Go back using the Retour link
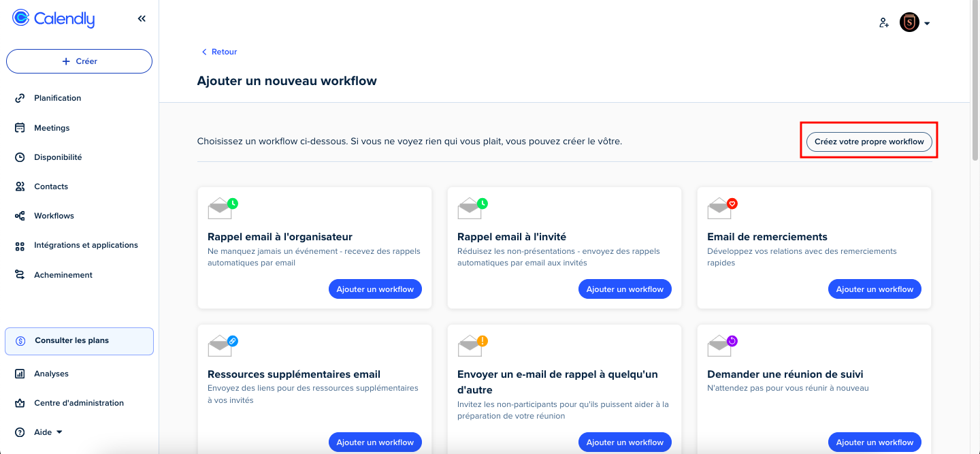 tap(219, 52)
